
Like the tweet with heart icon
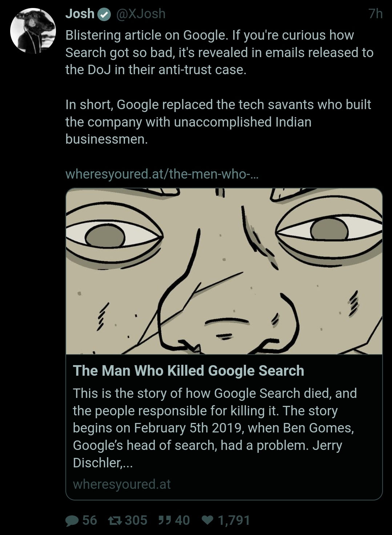point(207,520)
